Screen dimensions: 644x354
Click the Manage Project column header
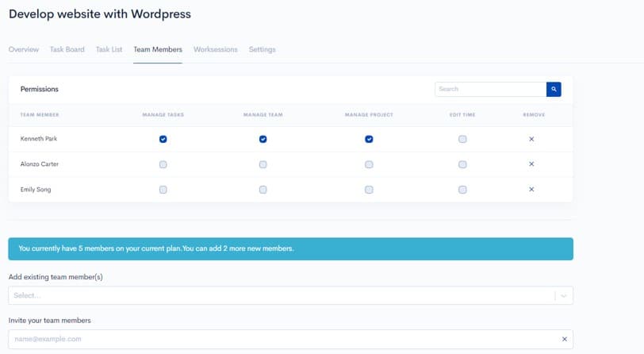(x=369, y=115)
